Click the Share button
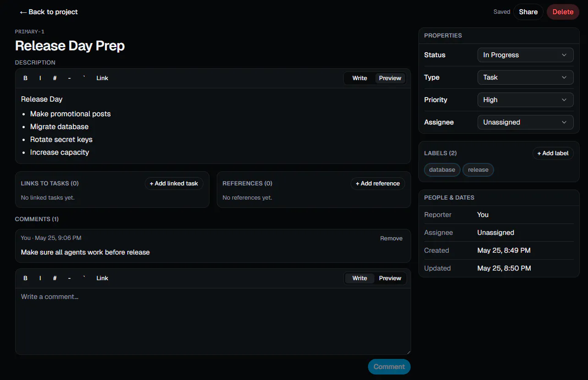The width and height of the screenshot is (588, 380). coord(528,12)
